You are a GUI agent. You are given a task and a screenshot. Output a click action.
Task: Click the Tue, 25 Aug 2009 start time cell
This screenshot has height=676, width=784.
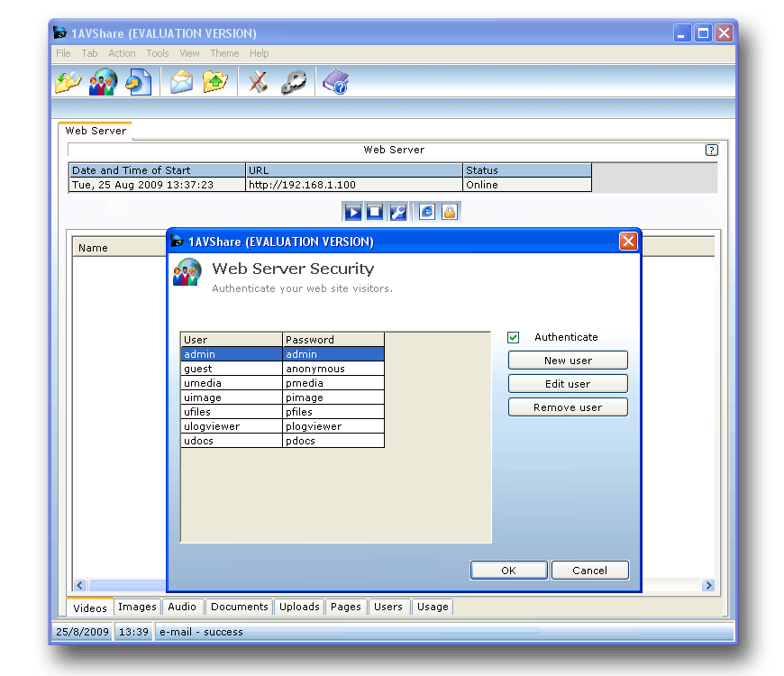pos(157,185)
